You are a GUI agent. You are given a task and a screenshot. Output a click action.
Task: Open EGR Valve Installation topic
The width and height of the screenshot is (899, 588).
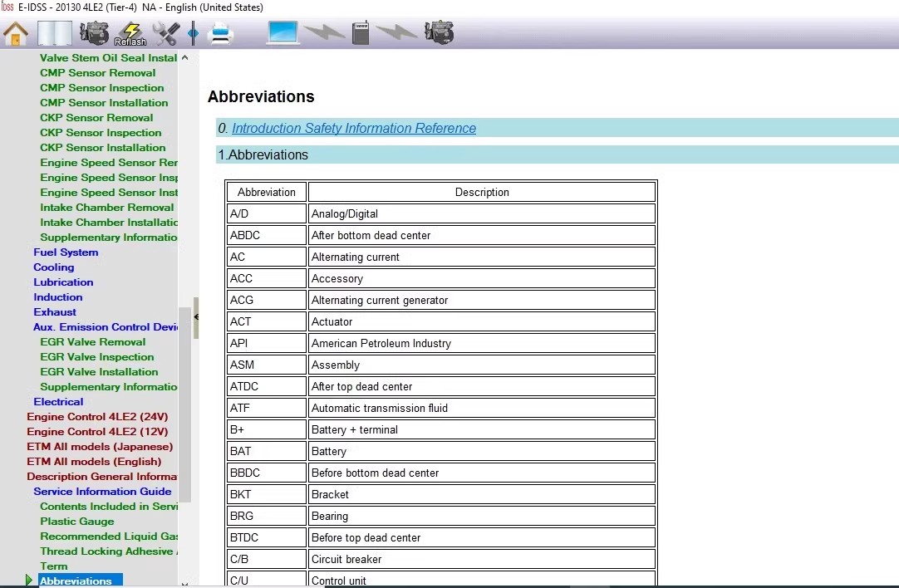click(x=99, y=371)
